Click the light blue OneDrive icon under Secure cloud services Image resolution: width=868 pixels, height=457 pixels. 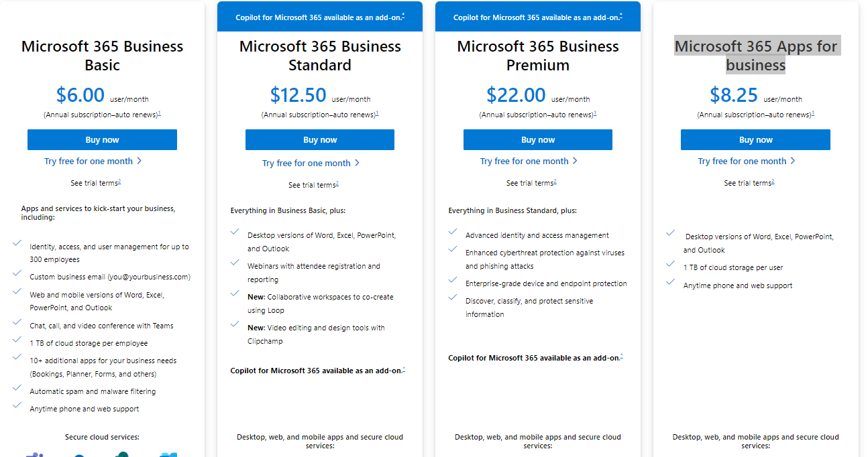(168, 454)
